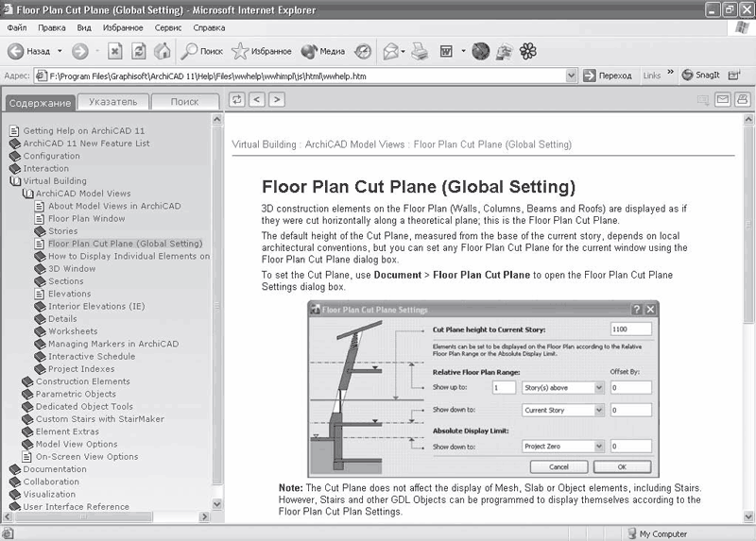The width and height of the screenshot is (756, 541).
Task: Click the IE Home toolbar icon
Action: (x=163, y=51)
